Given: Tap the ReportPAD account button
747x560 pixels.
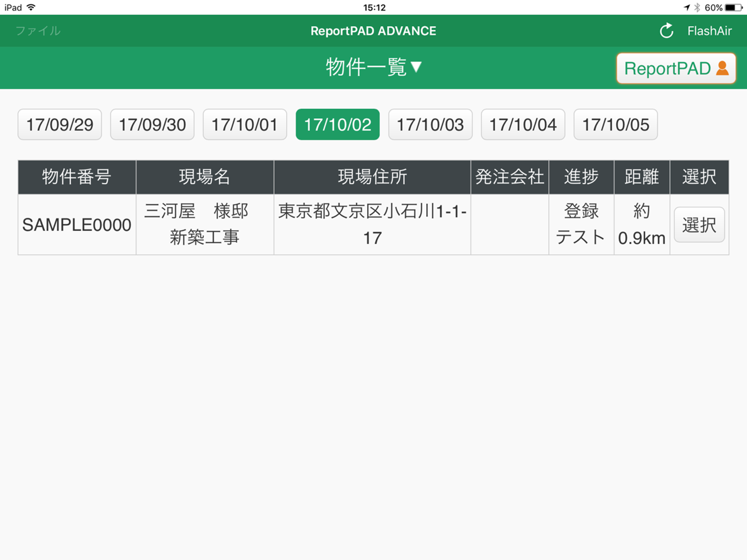Looking at the screenshot, I should 676,68.
